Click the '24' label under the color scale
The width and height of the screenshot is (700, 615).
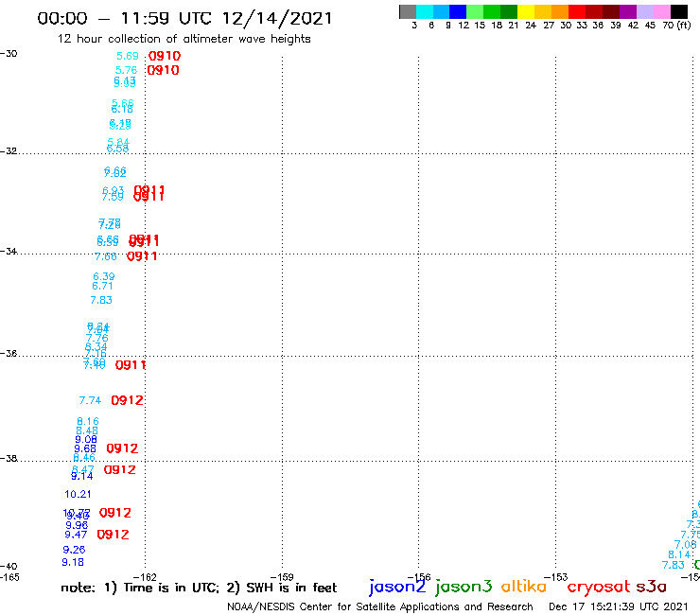click(x=531, y=25)
